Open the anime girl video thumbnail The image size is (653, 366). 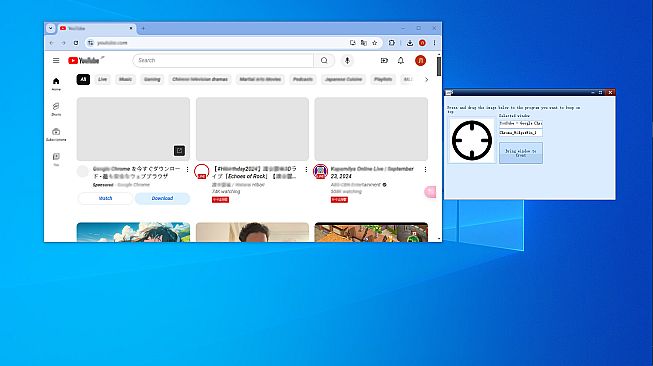pyautogui.click(x=133, y=232)
